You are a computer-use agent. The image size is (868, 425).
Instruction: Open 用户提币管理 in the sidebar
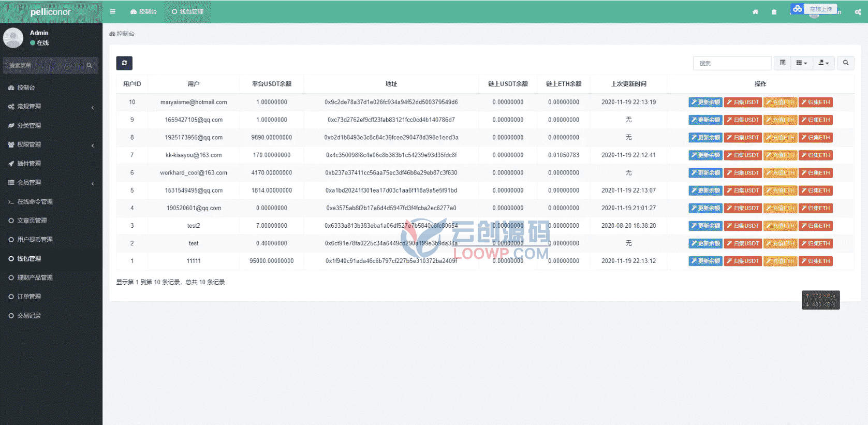[51, 239]
